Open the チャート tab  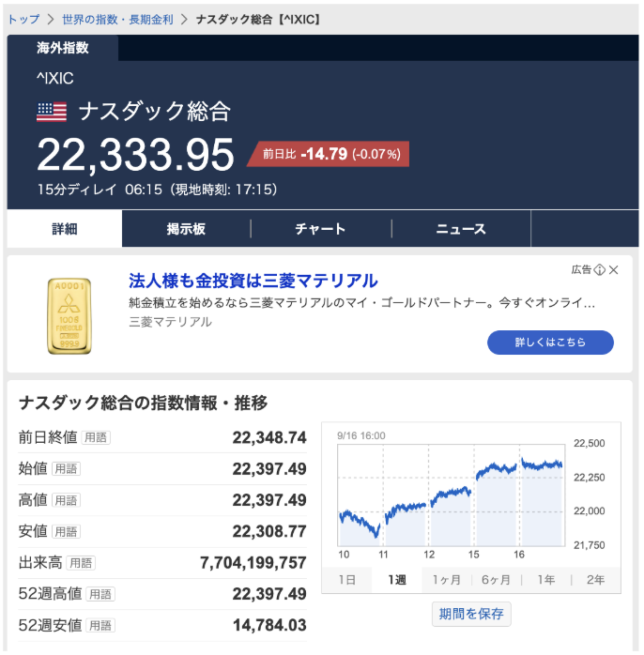coord(320,229)
